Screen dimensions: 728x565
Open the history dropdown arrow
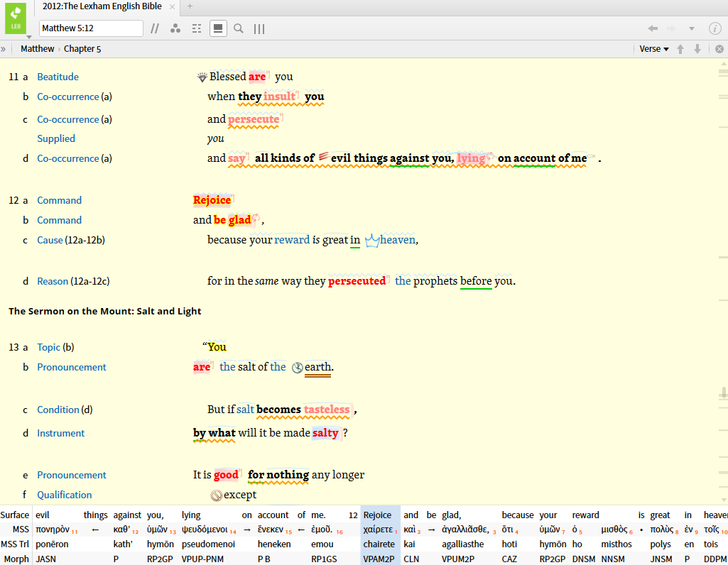[x=691, y=29]
